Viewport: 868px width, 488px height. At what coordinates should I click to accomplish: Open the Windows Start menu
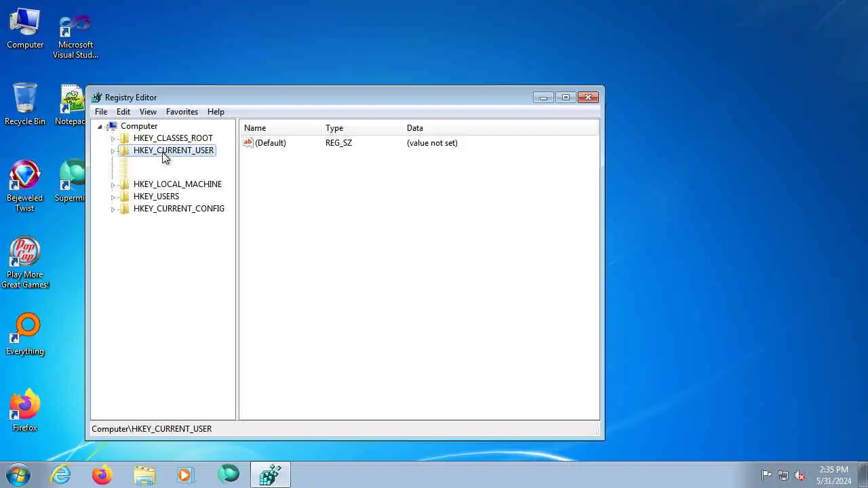18,474
